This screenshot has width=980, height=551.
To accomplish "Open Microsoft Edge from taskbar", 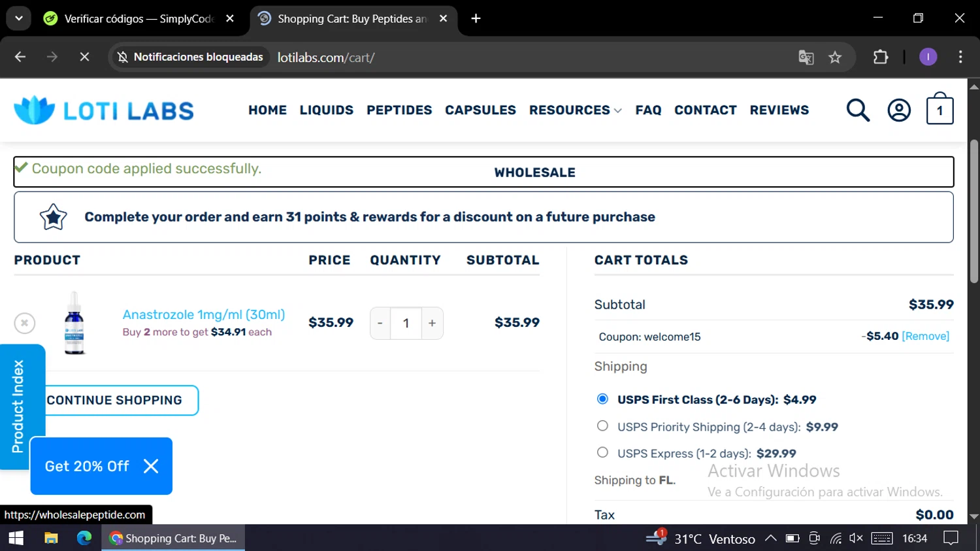I will [84, 538].
